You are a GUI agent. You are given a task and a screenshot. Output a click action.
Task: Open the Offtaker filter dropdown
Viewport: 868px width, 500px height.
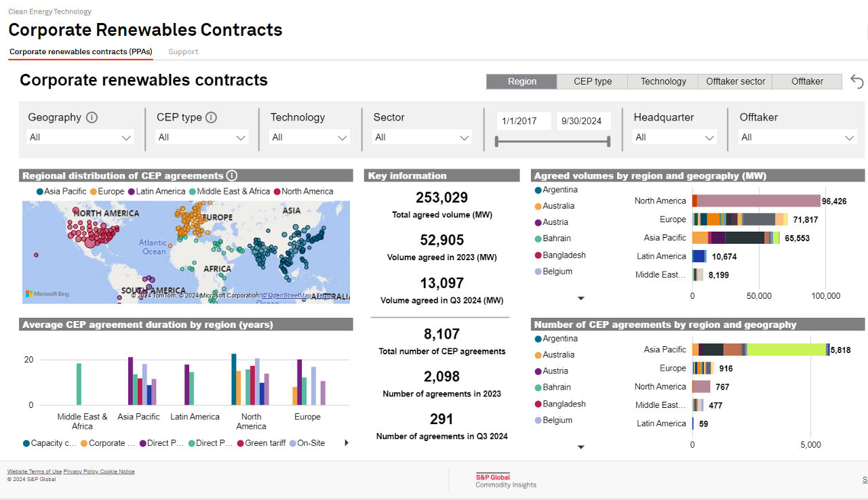pyautogui.click(x=798, y=138)
